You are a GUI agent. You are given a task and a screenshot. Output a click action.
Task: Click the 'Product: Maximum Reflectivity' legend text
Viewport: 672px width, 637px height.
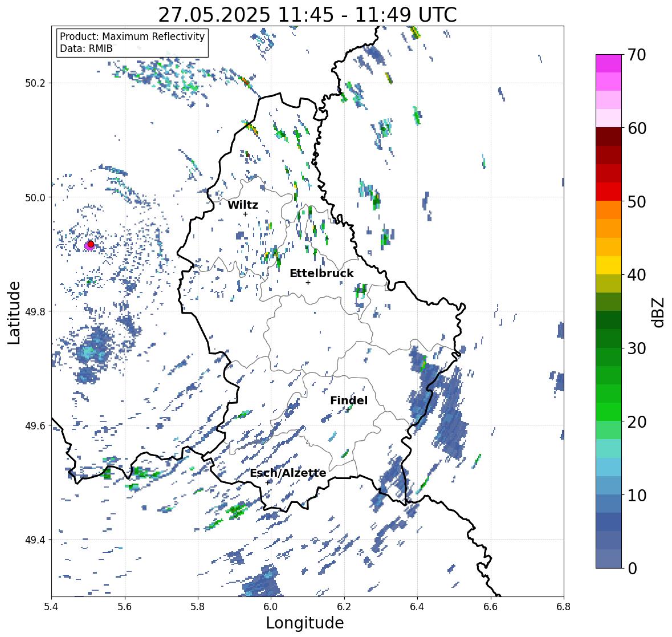click(132, 37)
